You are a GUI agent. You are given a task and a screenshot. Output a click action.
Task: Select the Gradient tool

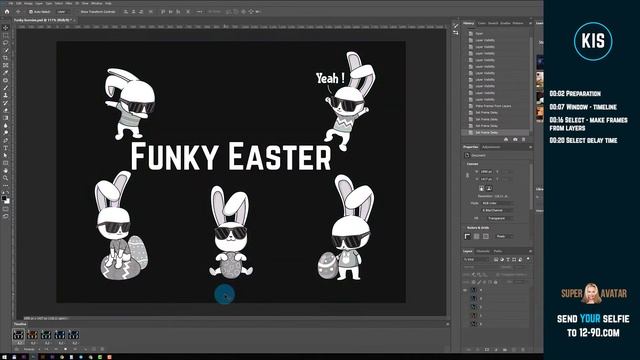pyautogui.click(x=6, y=118)
